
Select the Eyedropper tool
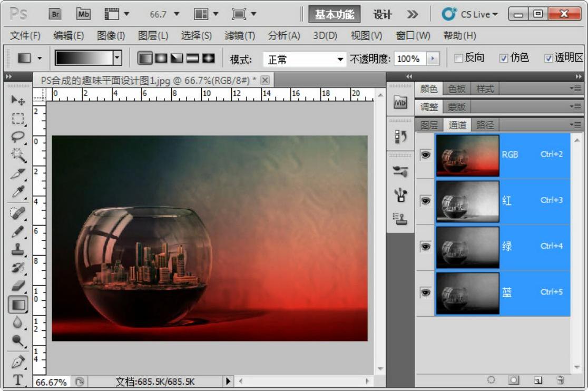coord(18,192)
